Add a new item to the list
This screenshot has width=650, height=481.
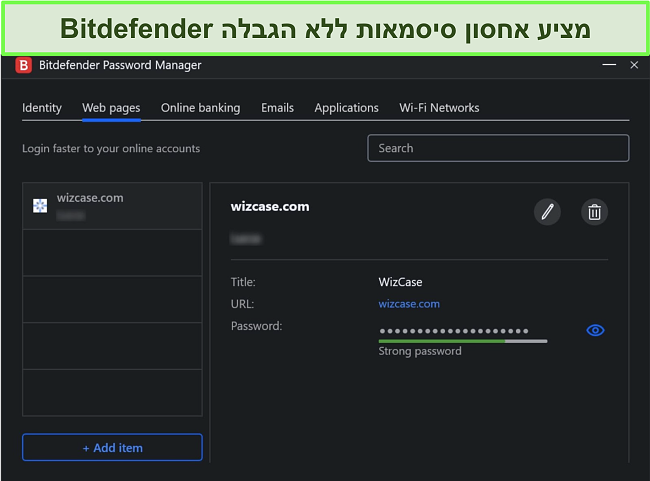(x=112, y=447)
